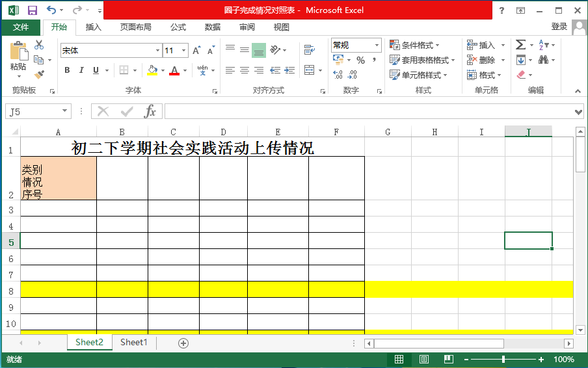Screen dimensions: 588x368
Task: Apply yellow fill color bucket
Action: 152,70
